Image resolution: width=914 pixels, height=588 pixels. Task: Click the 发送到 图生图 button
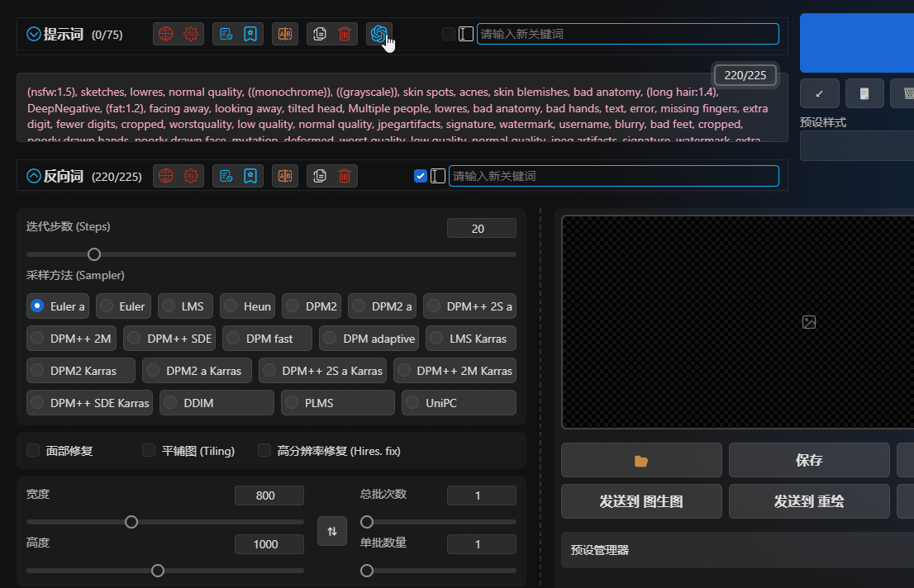pyautogui.click(x=641, y=501)
